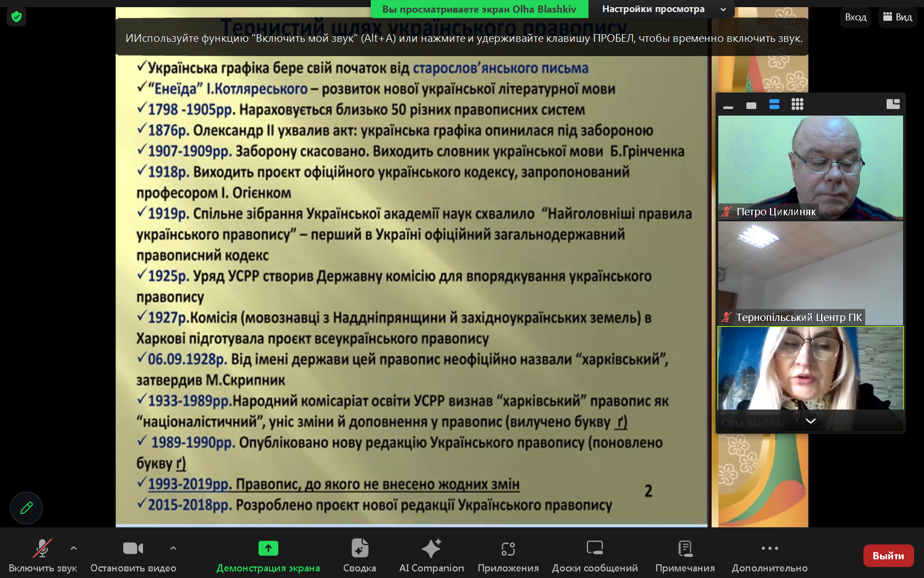Open AI Companion
924x578 pixels.
tap(432, 555)
